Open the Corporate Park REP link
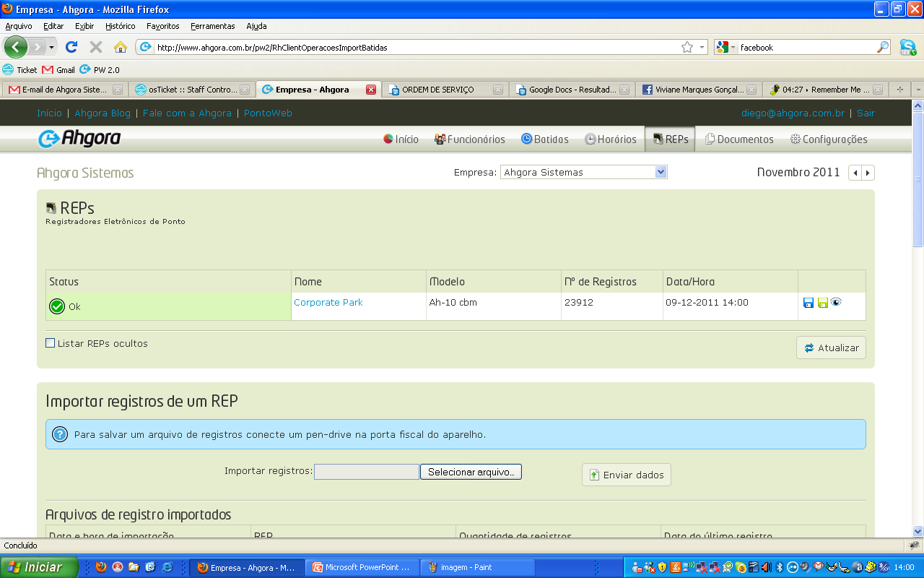Screen dimensions: 924x578 coord(328,303)
